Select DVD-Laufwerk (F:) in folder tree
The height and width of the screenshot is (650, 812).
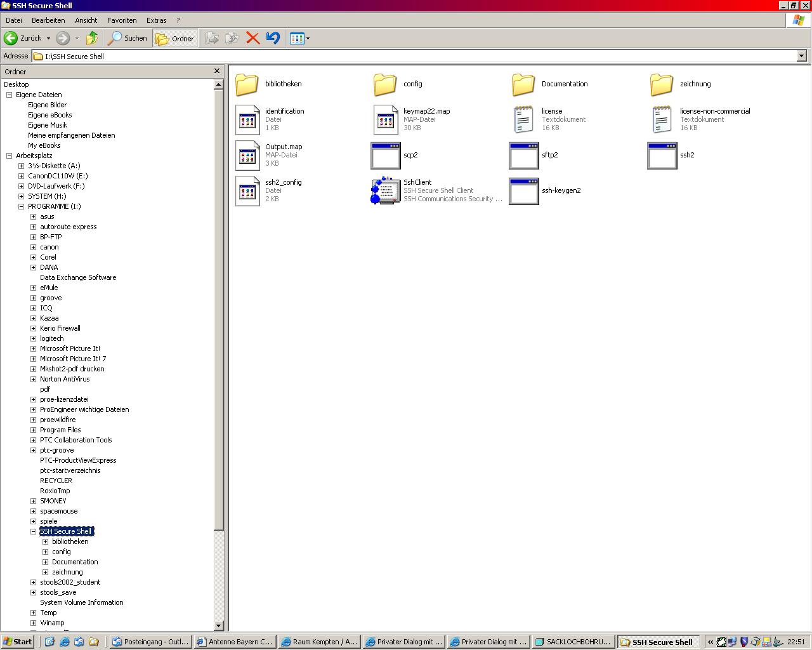(56, 186)
